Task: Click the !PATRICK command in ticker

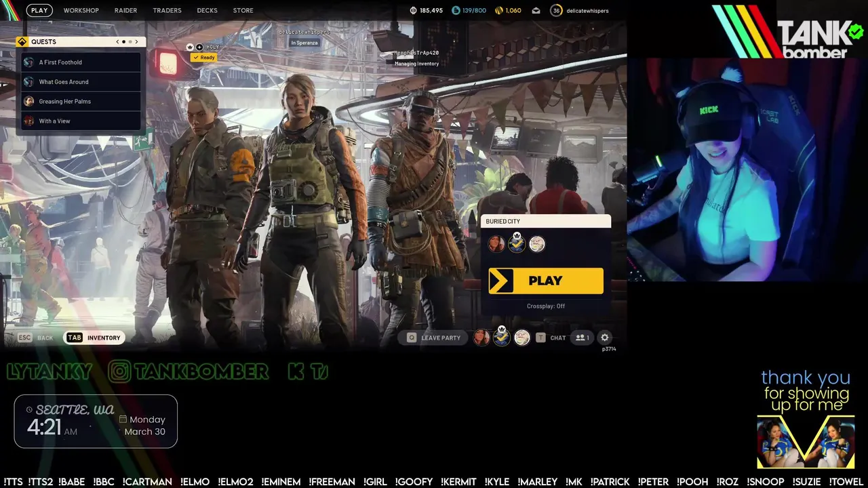Action: point(610,482)
